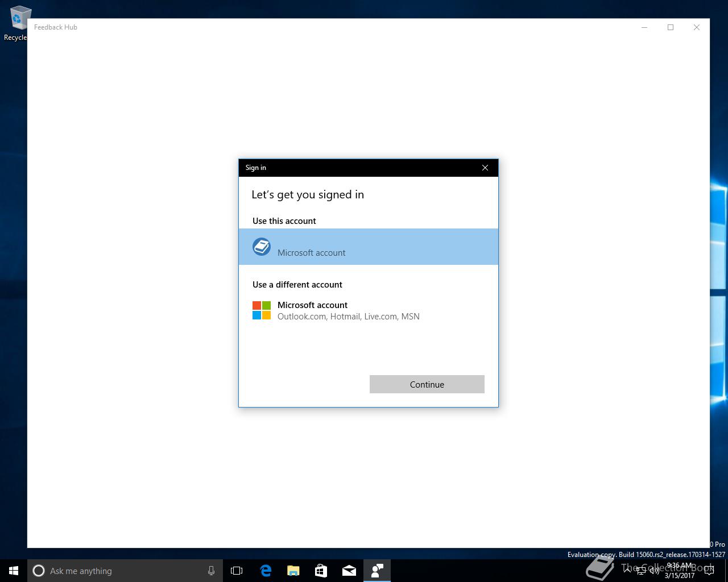The width and height of the screenshot is (728, 582).
Task: Choose Microsoft account Outlook.com, Hotmail option
Action: pyautogui.click(x=369, y=311)
